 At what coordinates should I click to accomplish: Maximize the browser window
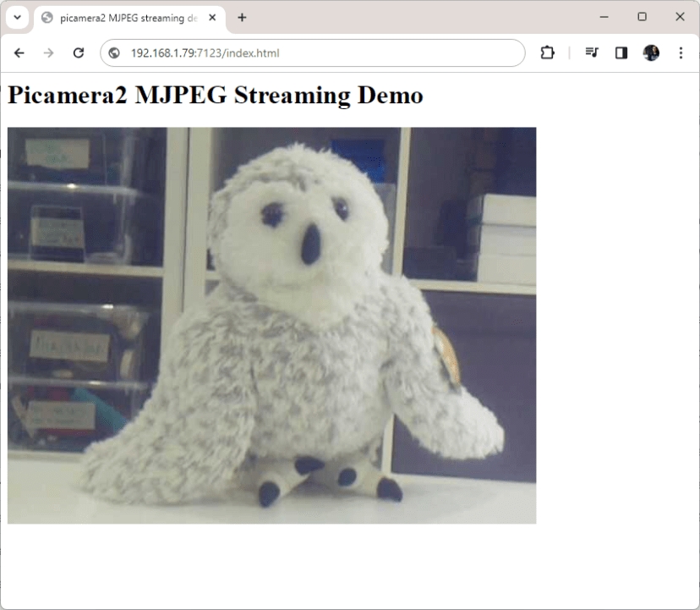coord(643,16)
